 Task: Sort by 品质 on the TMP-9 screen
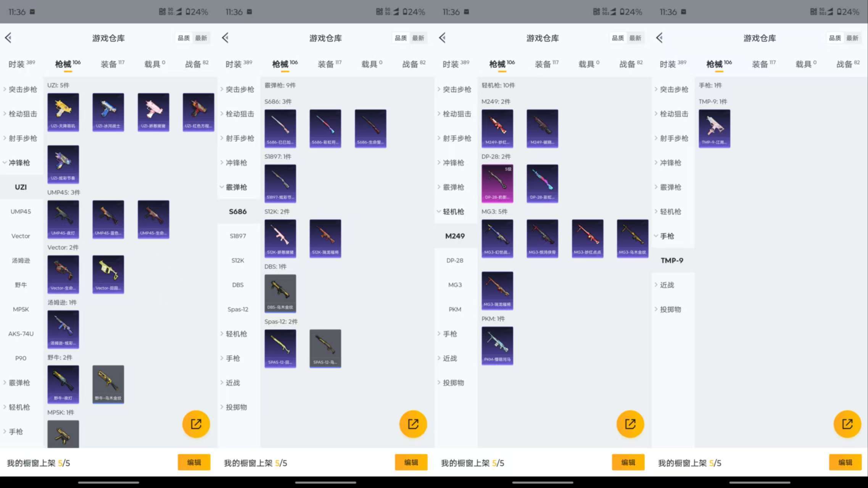835,38
